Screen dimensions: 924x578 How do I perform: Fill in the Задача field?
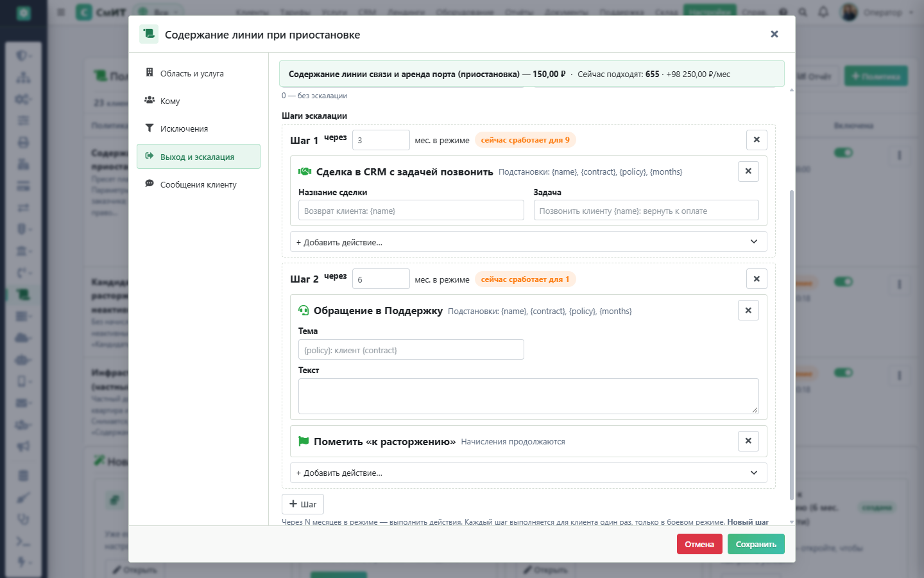[646, 211]
